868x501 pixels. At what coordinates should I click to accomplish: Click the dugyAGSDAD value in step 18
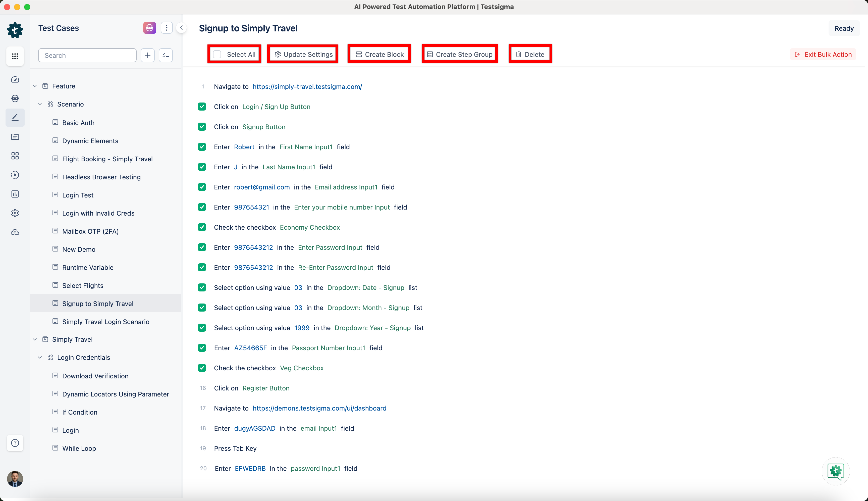254,428
